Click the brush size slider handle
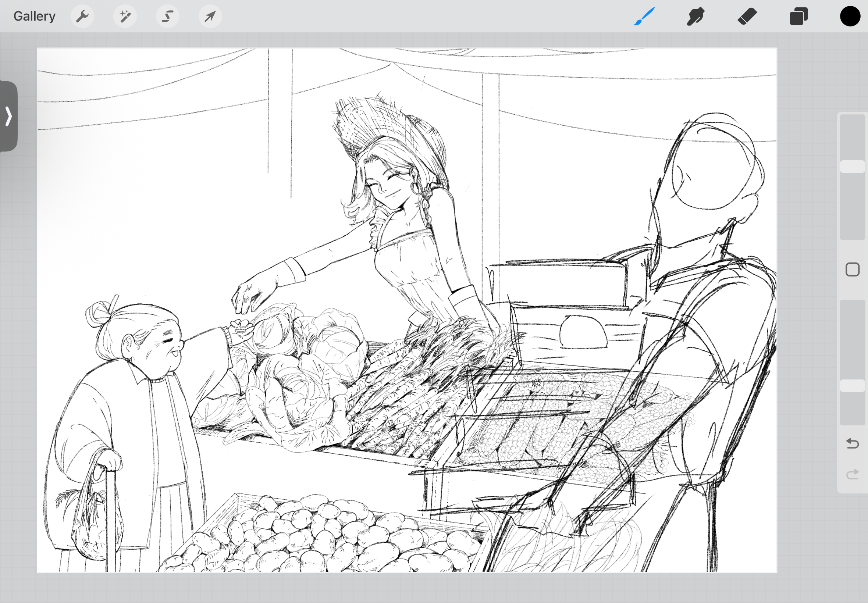868x603 pixels. tap(853, 167)
